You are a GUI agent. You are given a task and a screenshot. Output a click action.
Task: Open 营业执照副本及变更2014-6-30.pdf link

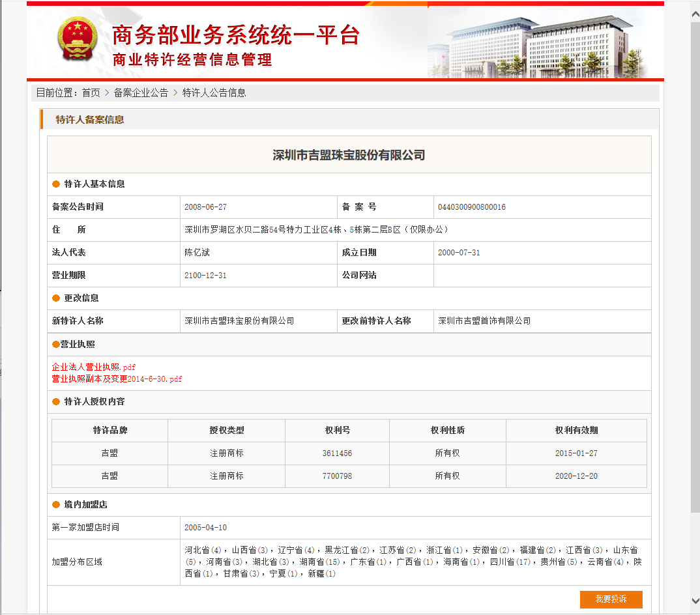click(x=117, y=379)
